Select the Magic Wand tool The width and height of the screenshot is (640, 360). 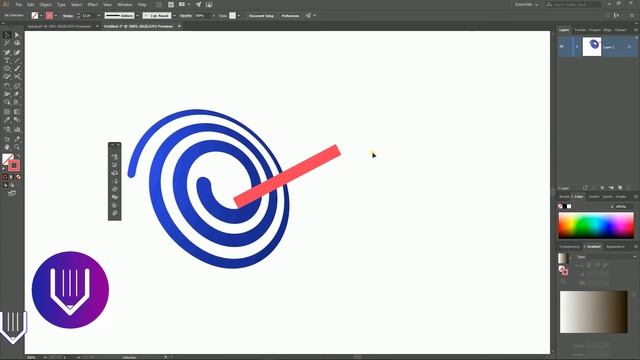click(x=7, y=43)
